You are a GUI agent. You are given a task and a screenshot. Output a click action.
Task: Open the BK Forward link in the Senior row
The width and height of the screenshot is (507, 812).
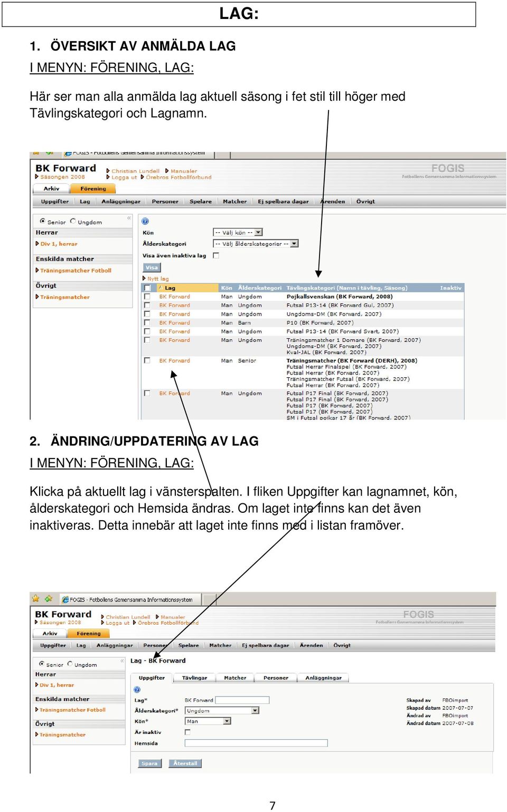tap(174, 360)
